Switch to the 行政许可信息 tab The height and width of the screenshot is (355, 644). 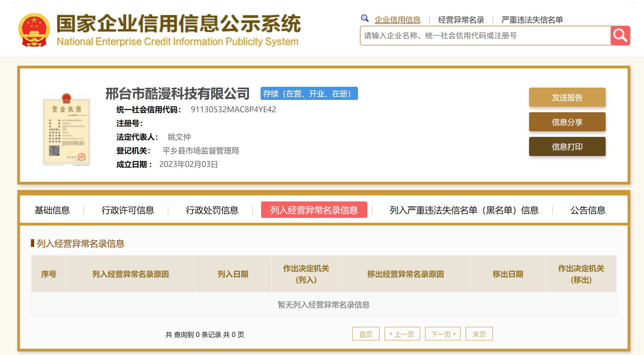128,210
